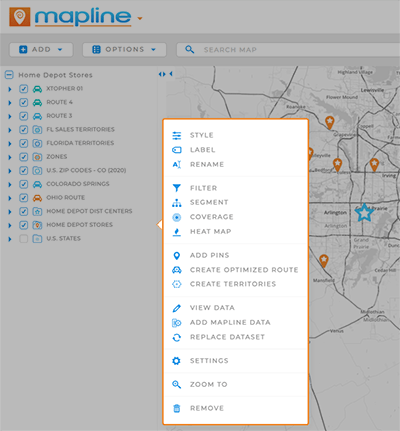Toggle the ZONES layer checkbox
400x431 pixels.
(23, 157)
